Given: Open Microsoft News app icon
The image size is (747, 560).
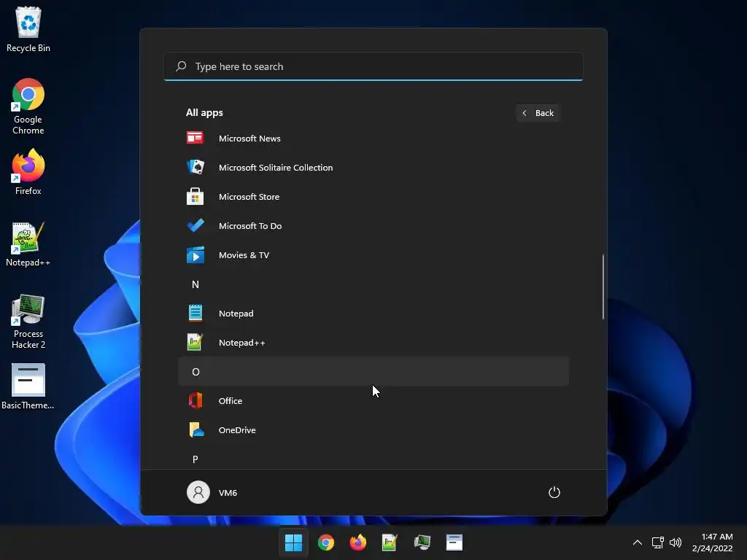Looking at the screenshot, I should (195, 138).
